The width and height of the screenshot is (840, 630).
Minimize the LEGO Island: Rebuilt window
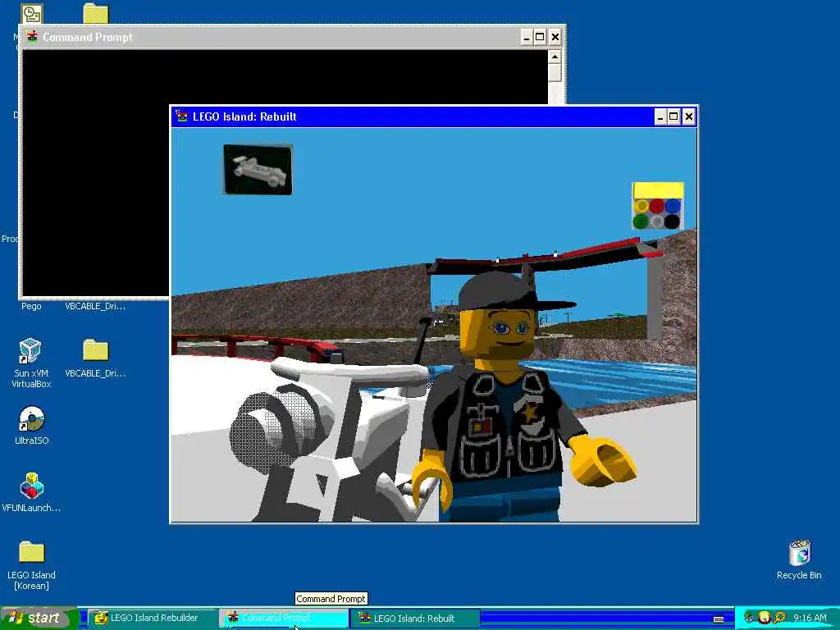pyautogui.click(x=660, y=116)
